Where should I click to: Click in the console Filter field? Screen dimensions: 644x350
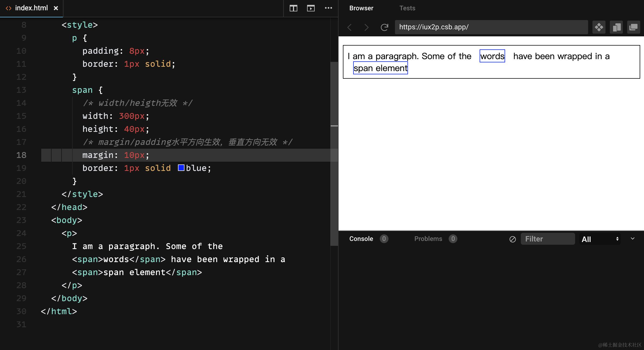tap(547, 239)
